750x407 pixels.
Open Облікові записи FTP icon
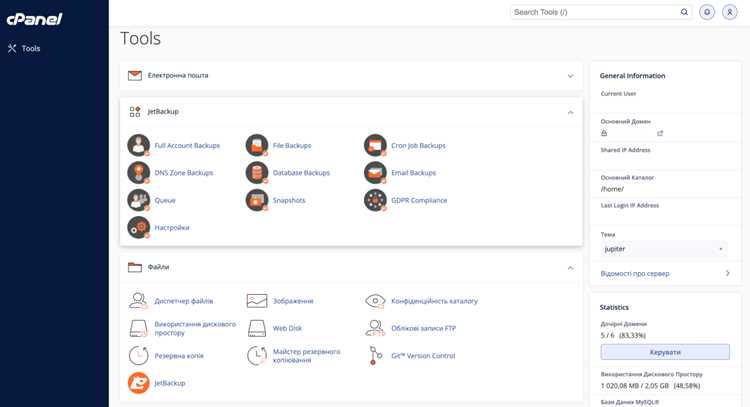coord(375,328)
